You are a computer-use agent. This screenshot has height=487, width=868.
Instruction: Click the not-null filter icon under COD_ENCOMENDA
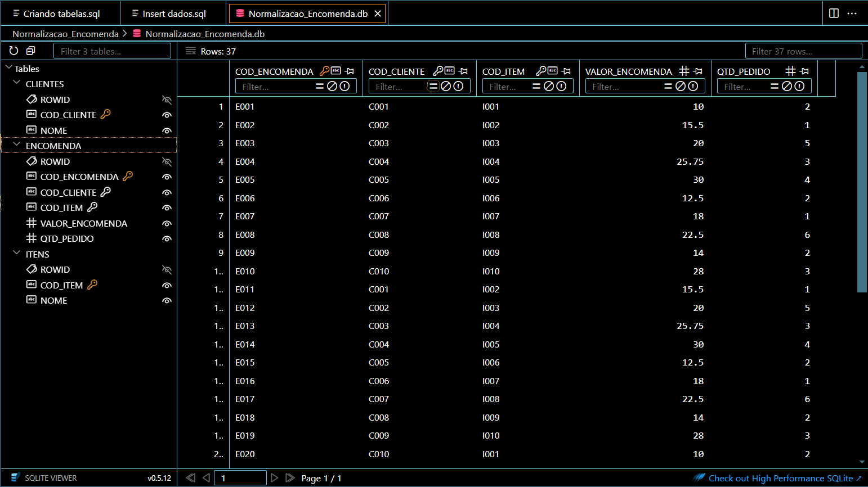tap(344, 86)
